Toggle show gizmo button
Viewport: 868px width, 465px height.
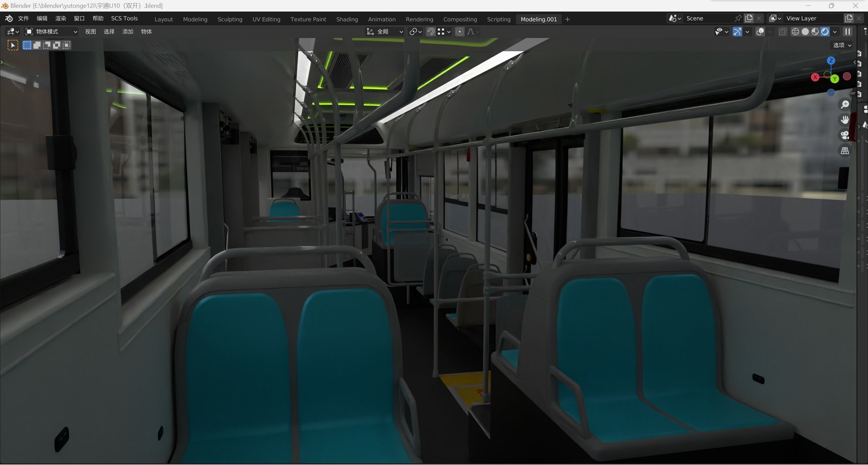click(737, 32)
